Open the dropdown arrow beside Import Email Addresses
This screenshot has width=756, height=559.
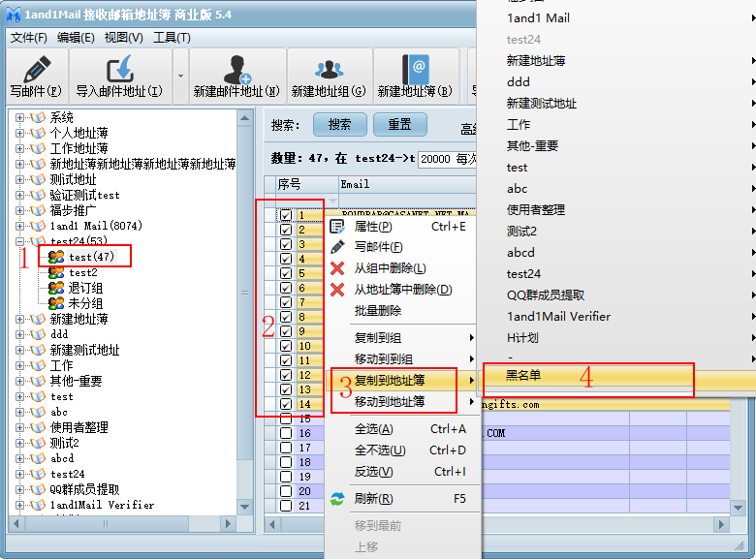[x=181, y=76]
